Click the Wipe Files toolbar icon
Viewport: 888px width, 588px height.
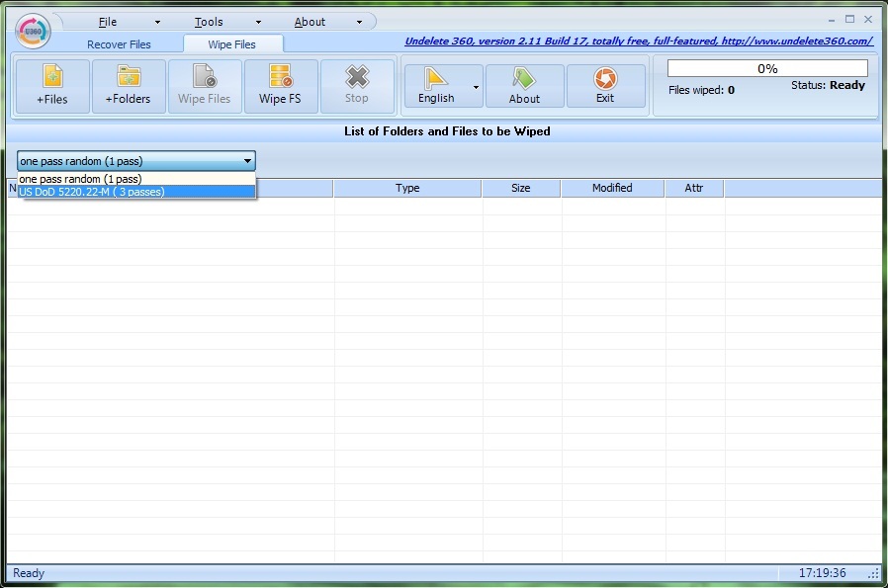pyautogui.click(x=205, y=76)
